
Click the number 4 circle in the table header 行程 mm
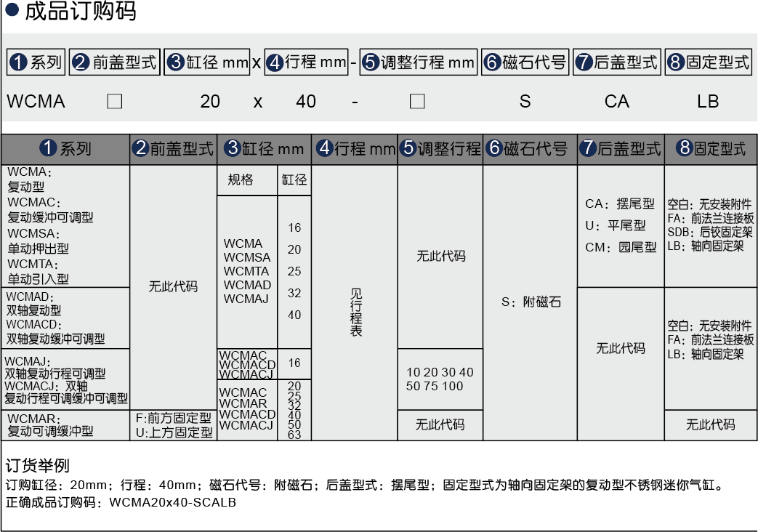(x=324, y=149)
